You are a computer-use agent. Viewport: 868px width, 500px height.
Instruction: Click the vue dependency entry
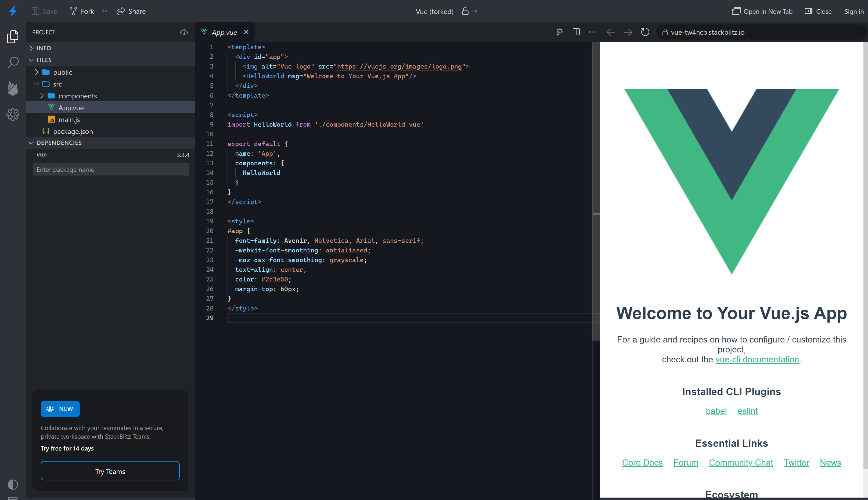(x=42, y=155)
